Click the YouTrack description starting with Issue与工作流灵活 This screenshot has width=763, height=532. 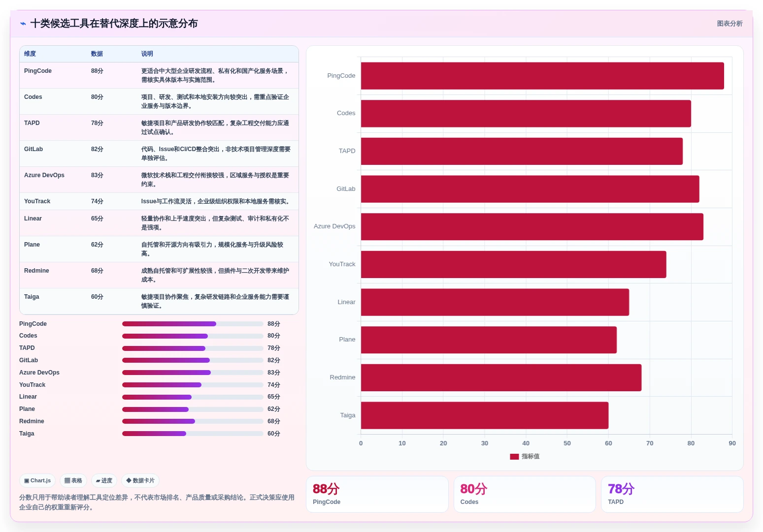click(x=215, y=201)
